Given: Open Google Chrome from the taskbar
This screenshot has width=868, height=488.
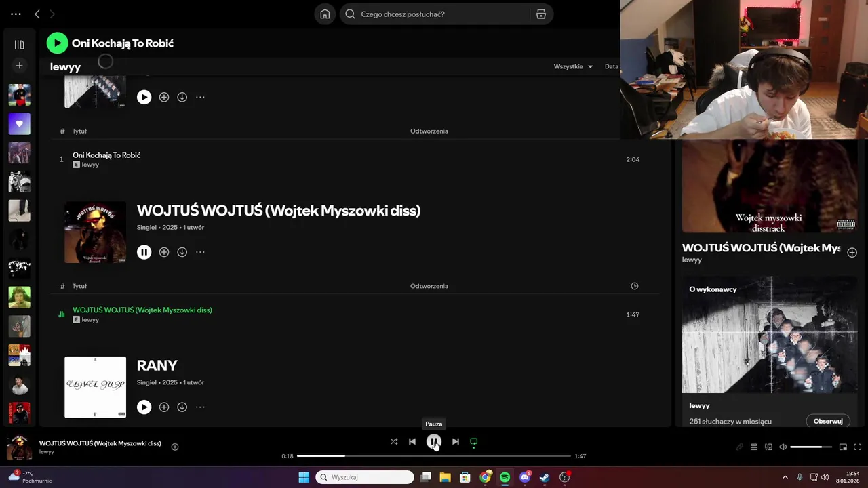Looking at the screenshot, I should pyautogui.click(x=485, y=477).
